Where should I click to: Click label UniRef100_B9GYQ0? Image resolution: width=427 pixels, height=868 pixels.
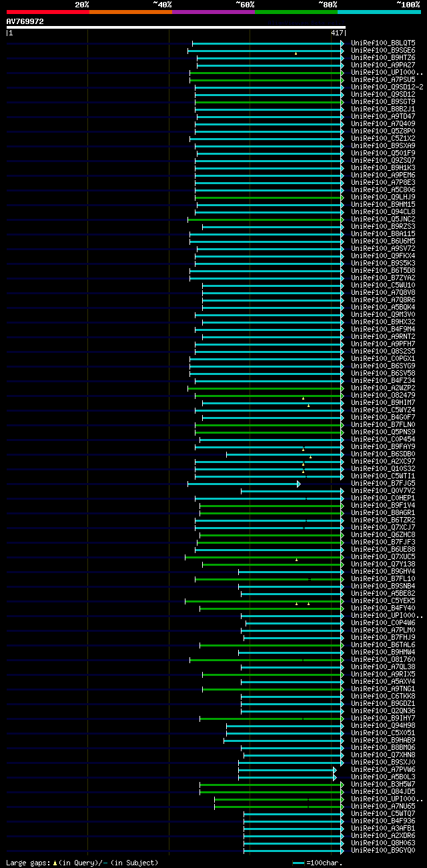click(383, 850)
